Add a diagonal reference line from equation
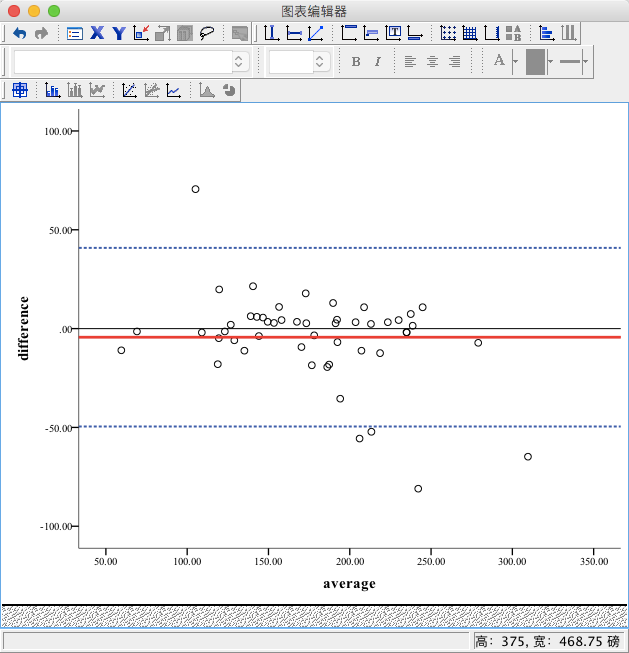Viewport: 629px width, 653px height. pyautogui.click(x=316, y=33)
